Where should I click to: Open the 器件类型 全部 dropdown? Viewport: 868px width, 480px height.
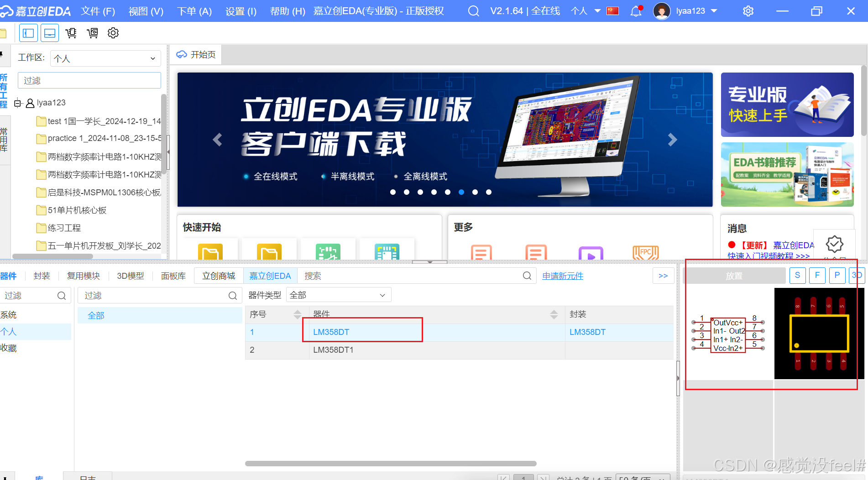[x=339, y=295]
